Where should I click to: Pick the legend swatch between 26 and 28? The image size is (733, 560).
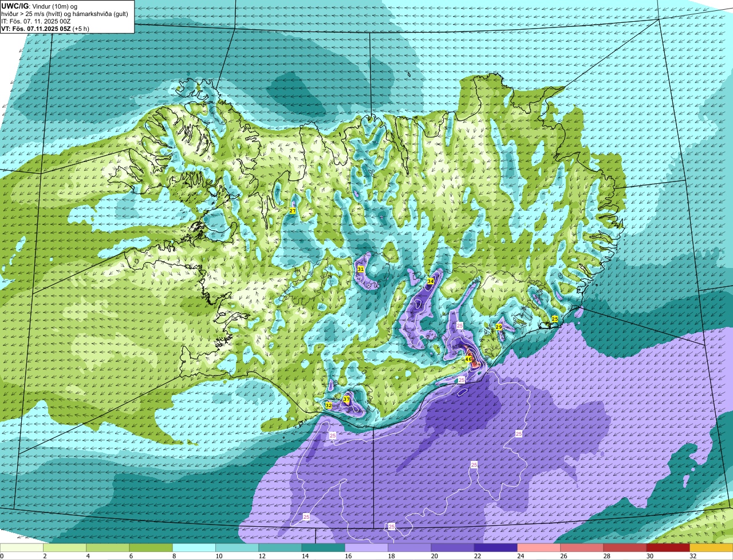[x=582, y=548]
